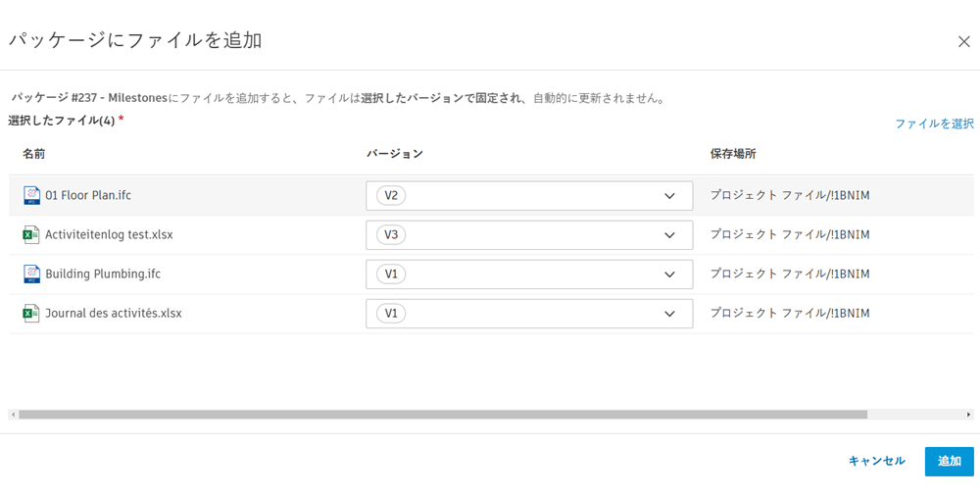Click the horizontal scrollbar thumb
Screen dimensions: 980x497
click(443, 415)
